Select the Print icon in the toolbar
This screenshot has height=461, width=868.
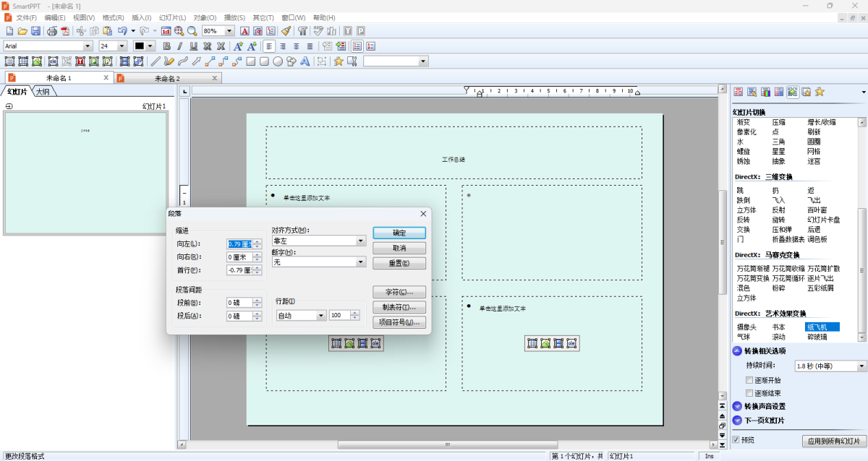51,32
